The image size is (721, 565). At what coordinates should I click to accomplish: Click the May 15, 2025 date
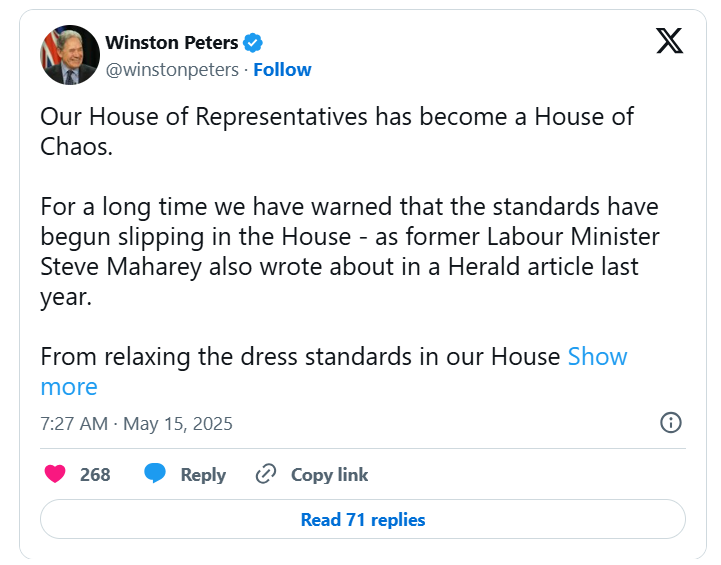177,423
